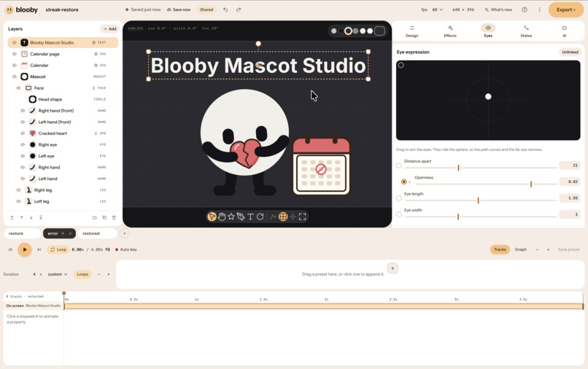Hide the Cracked heart layer

point(23,133)
